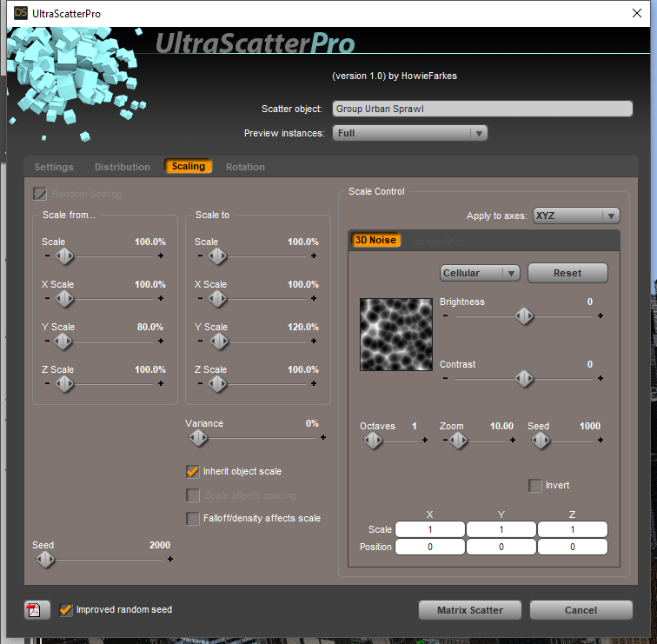Increase scaling Seed 2000 with plus

170,559
